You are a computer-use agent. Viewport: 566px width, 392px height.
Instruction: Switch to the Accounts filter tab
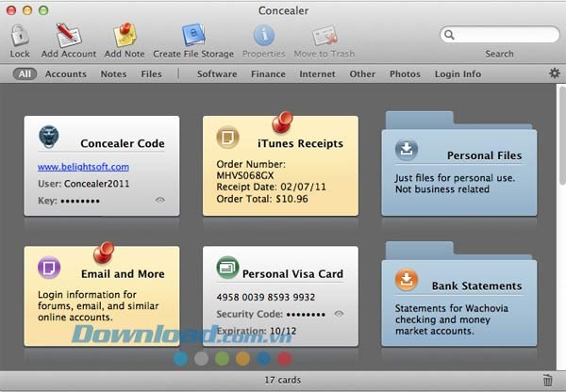66,74
